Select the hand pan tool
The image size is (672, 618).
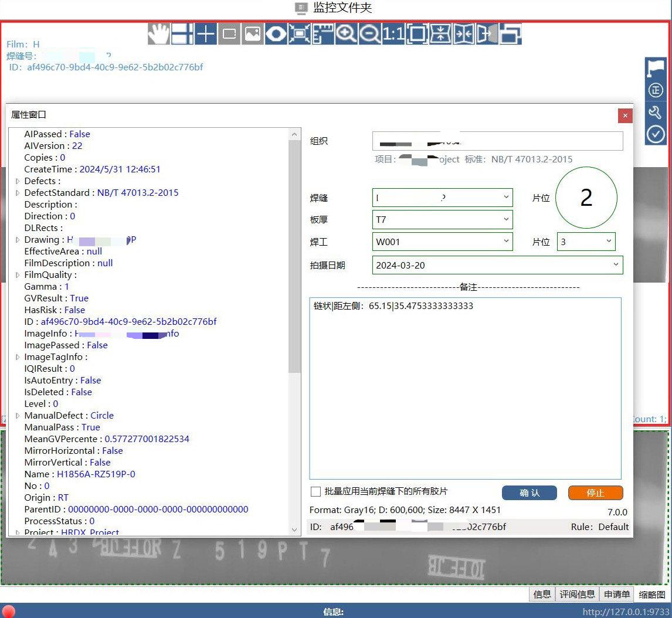click(159, 34)
